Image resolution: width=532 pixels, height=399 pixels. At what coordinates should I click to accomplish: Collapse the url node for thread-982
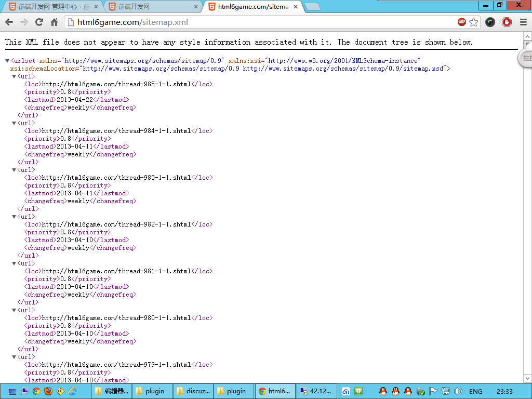click(x=14, y=217)
